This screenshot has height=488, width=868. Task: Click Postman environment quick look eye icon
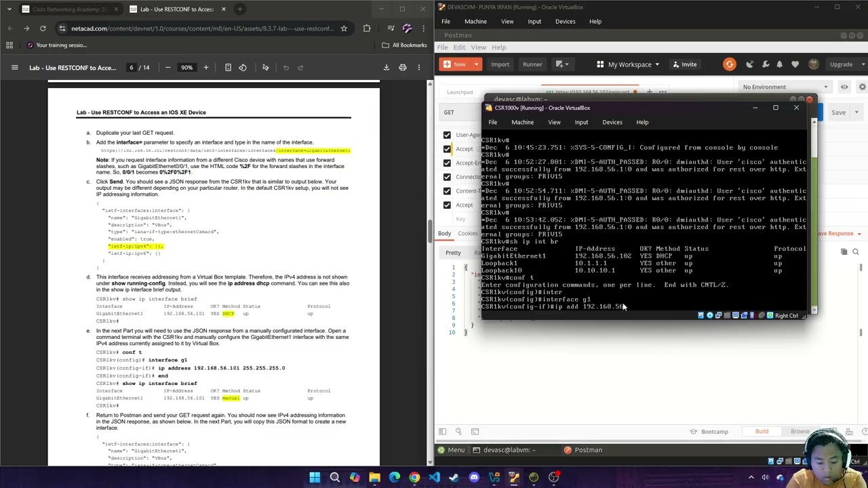tap(844, 87)
